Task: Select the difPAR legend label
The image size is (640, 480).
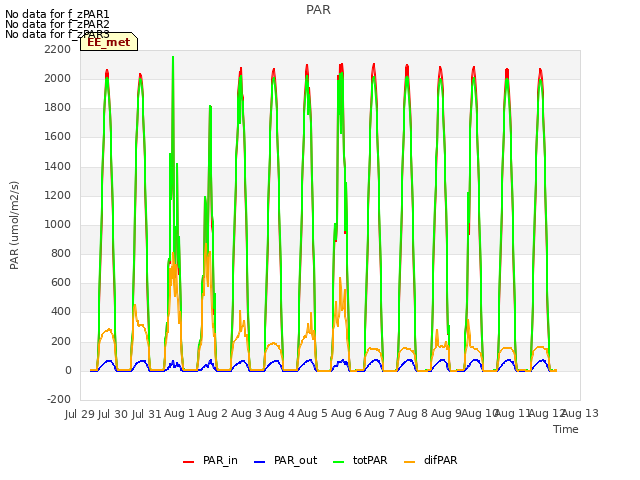Action: coord(440,460)
